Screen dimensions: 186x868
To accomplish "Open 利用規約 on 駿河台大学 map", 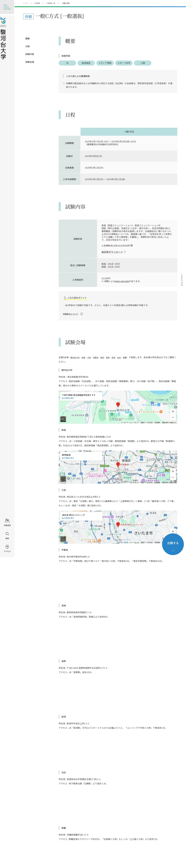I will tap(157, 423).
